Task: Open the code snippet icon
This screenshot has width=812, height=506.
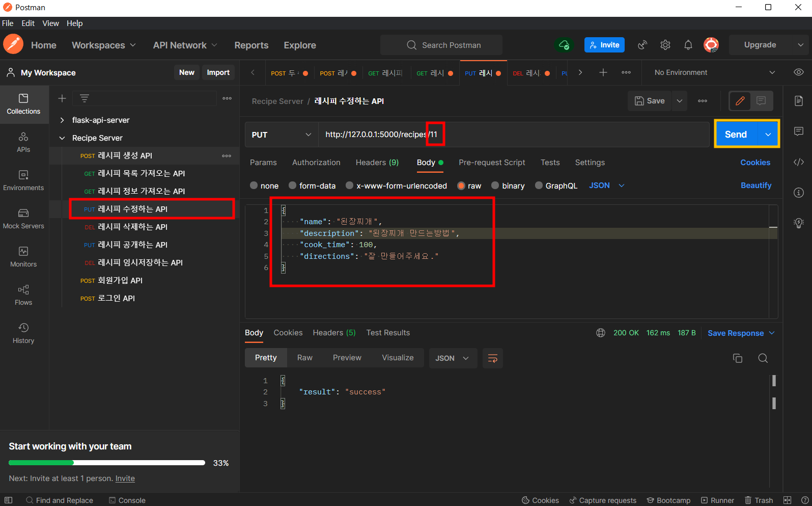Action: (x=799, y=162)
